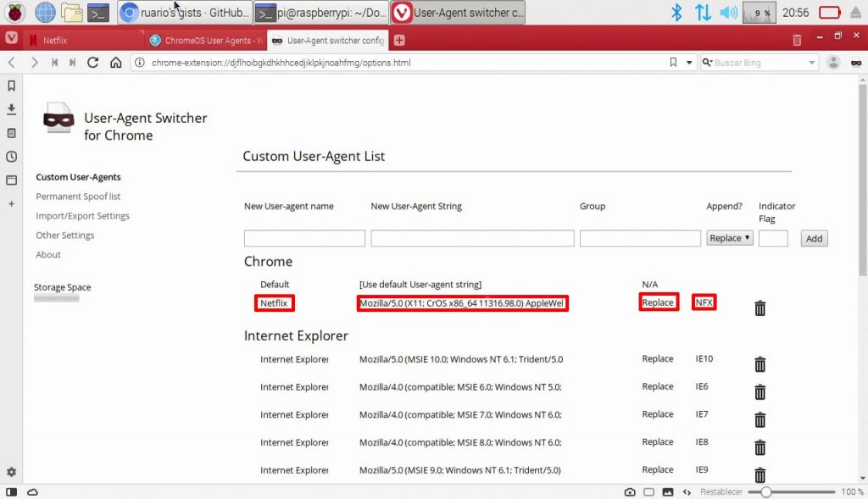The height and width of the screenshot is (499, 868).
Task: Open Custom User-Agents section
Action: 78,177
